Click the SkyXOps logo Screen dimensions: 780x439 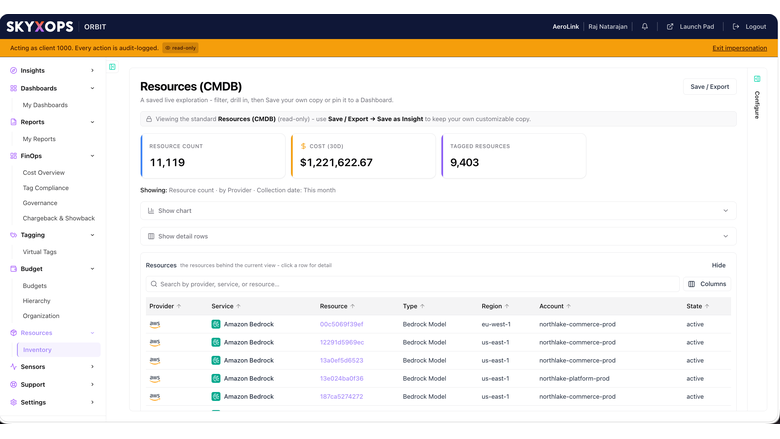[40, 27]
